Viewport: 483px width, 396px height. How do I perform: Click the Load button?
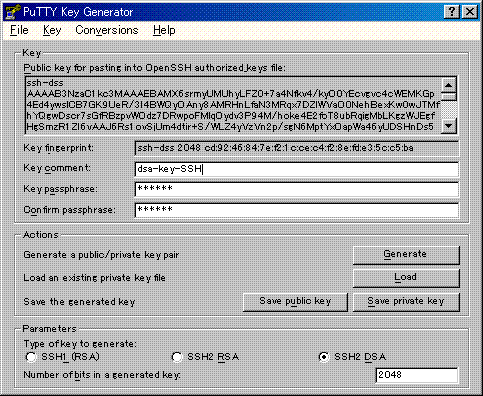coord(406,278)
